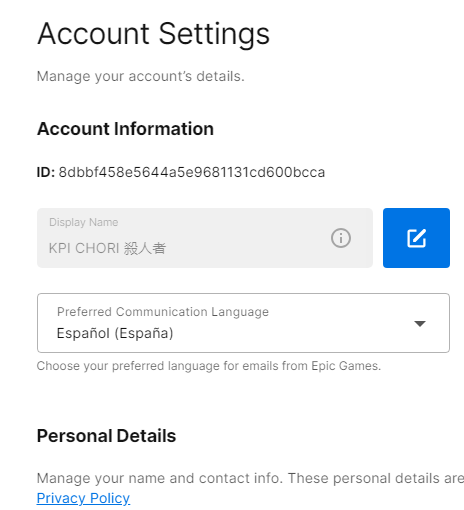Click the 'ID:' label

[x=46, y=172]
